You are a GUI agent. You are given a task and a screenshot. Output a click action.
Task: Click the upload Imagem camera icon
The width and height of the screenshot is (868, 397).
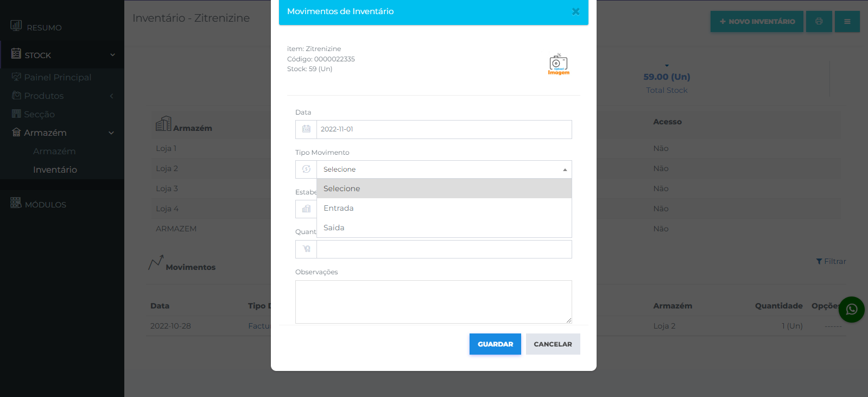coord(559,64)
